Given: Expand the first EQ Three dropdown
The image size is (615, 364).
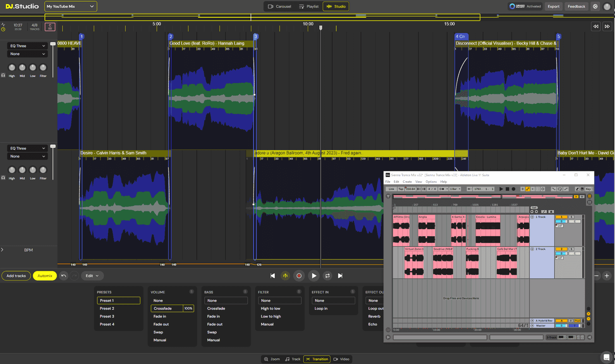Looking at the screenshot, I should click(27, 46).
